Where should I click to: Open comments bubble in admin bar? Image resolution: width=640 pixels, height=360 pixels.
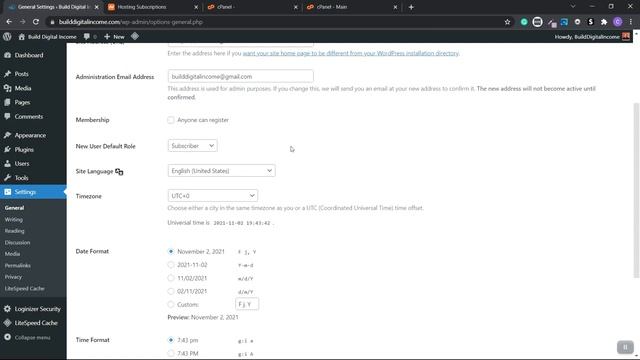90,37
